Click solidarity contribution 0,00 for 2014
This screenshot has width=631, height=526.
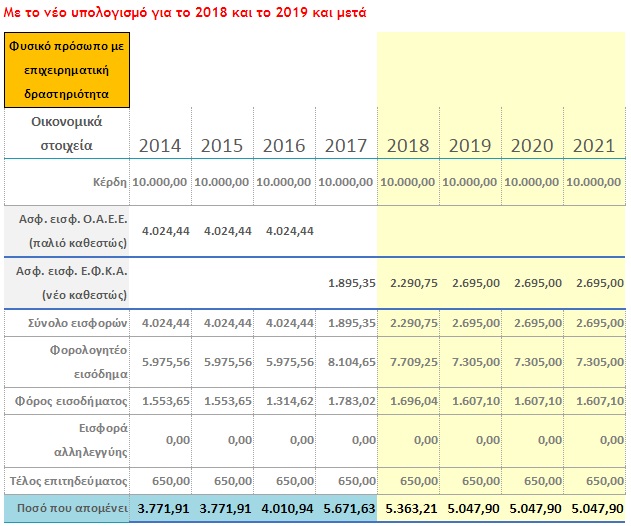pos(178,440)
